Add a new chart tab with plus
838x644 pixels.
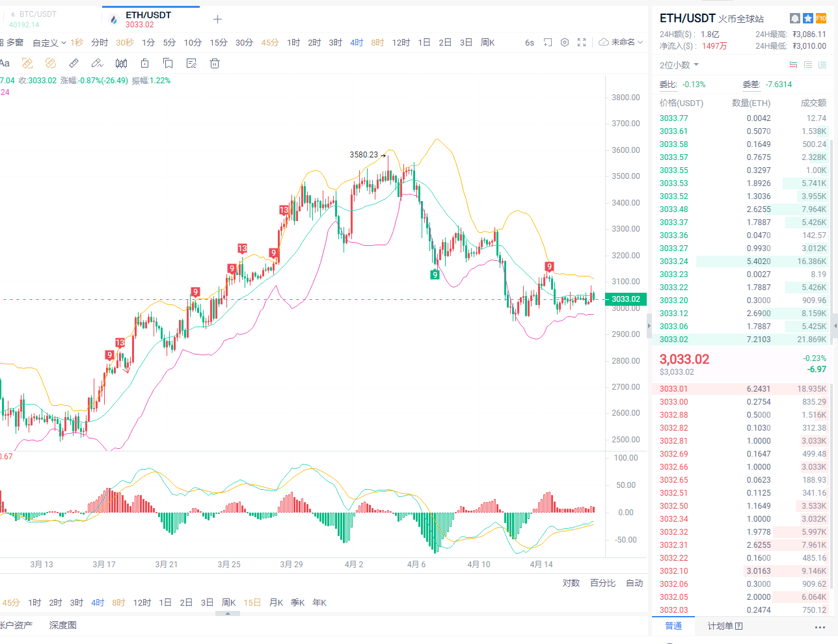217,20
